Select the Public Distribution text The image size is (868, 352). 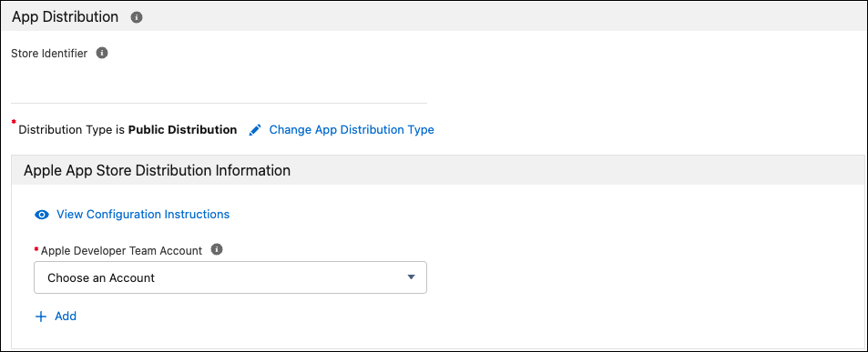tap(183, 130)
